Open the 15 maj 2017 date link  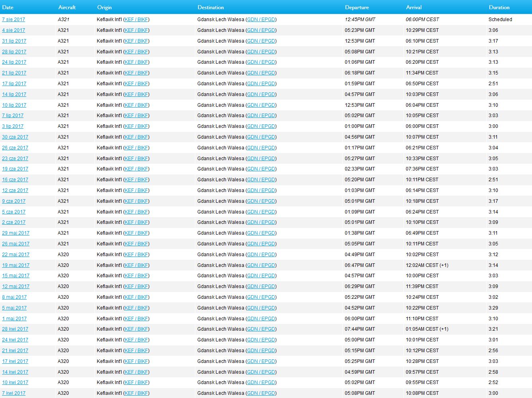pyautogui.click(x=16, y=276)
